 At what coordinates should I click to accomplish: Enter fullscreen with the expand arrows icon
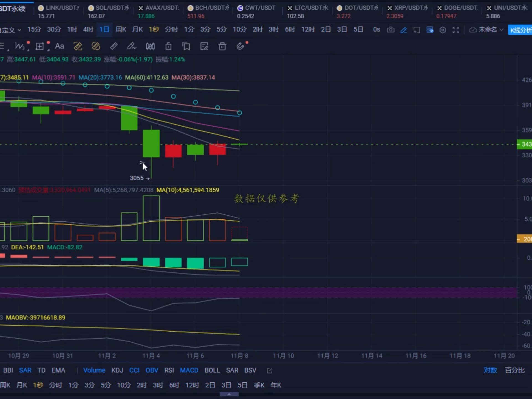pos(456,30)
